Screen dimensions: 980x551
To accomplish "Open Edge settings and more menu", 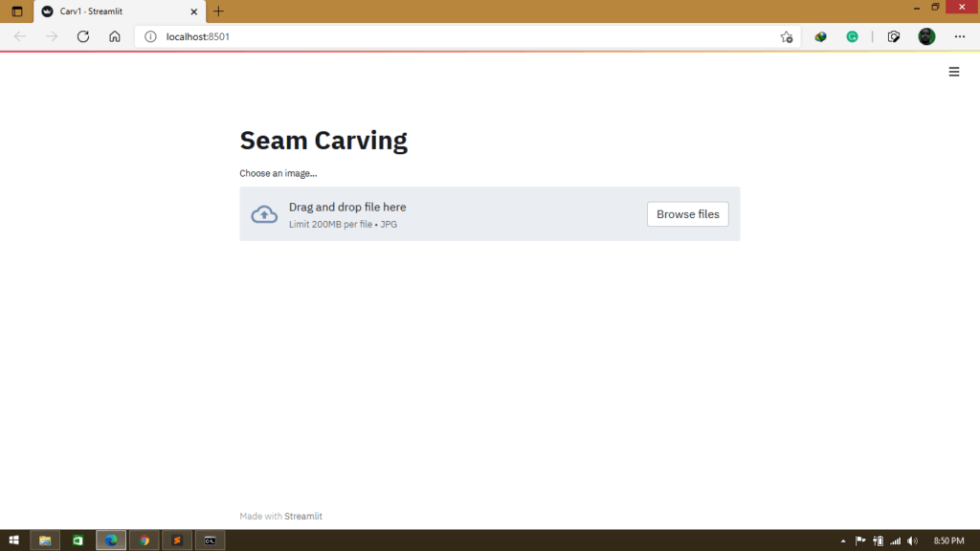I will click(x=959, y=36).
